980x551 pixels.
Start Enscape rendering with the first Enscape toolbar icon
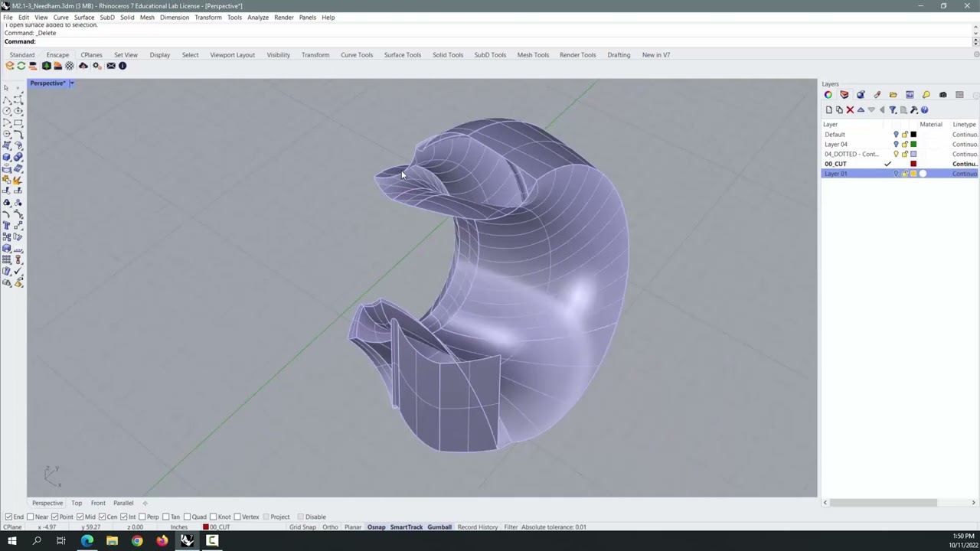click(9, 66)
